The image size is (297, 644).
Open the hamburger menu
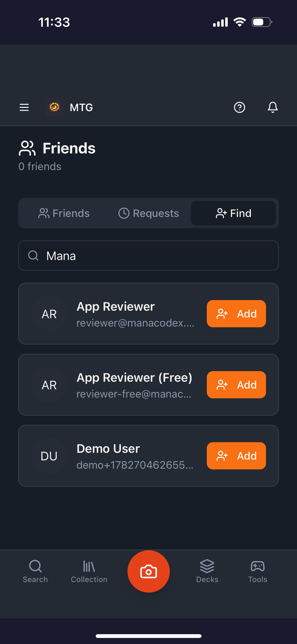[x=24, y=107]
